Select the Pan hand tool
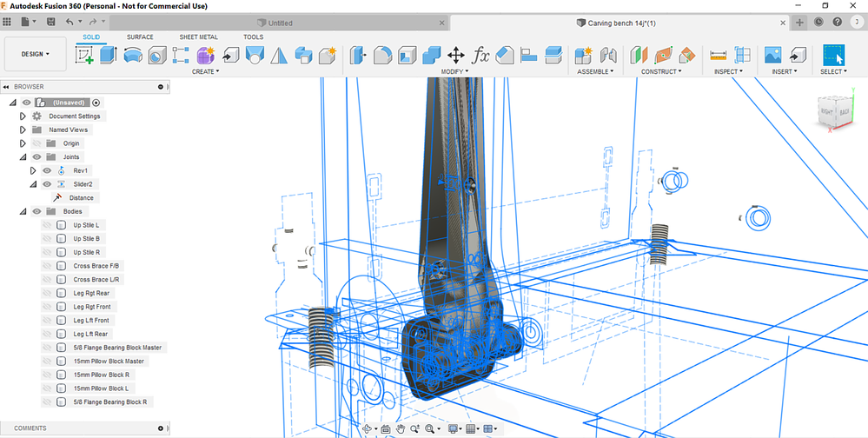This screenshot has width=868, height=438. pos(401,428)
